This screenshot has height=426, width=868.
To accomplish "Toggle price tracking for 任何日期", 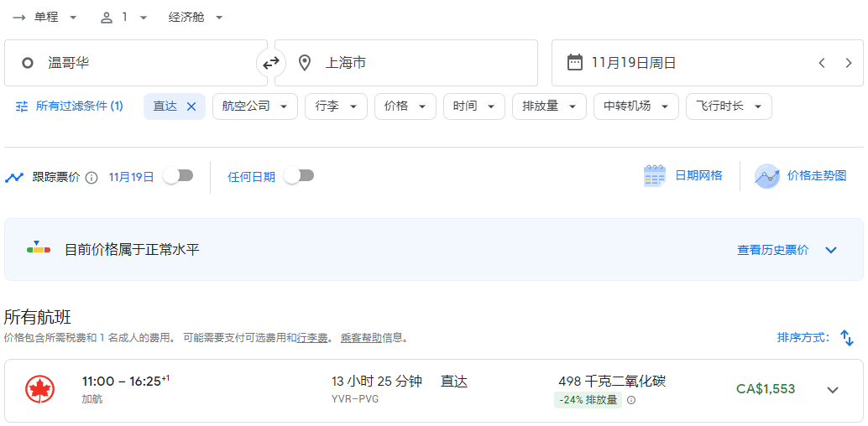I will click(299, 176).
